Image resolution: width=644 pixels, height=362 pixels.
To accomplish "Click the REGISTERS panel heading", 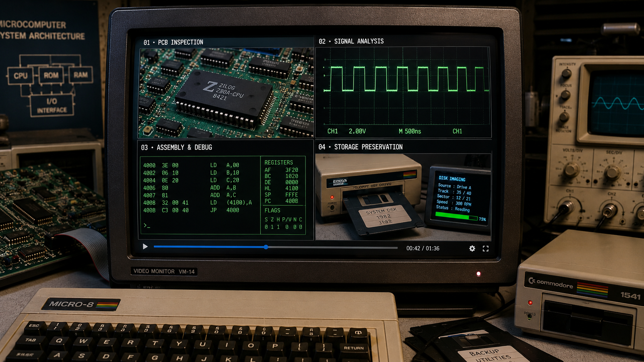I will 278,162.
